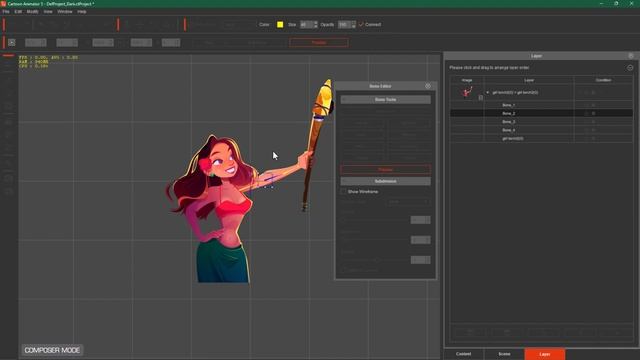Screen dimensions: 640x360
Task: Switch to the Scene tab
Action: point(504,354)
